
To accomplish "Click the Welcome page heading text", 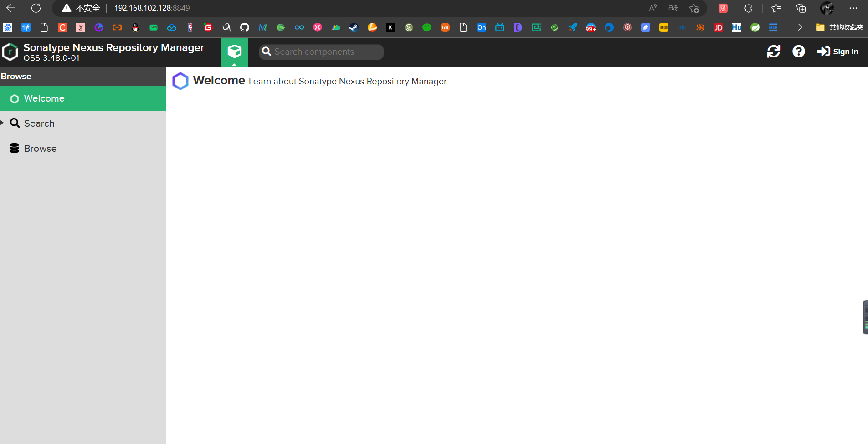I will tap(219, 80).
